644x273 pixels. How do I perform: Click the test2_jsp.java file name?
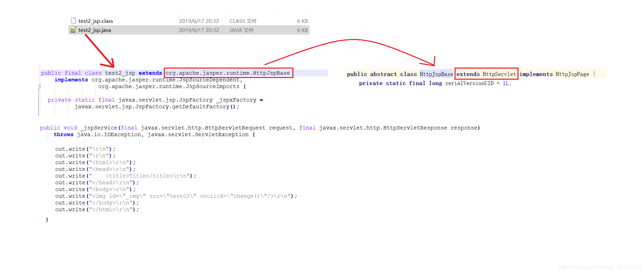(95, 30)
